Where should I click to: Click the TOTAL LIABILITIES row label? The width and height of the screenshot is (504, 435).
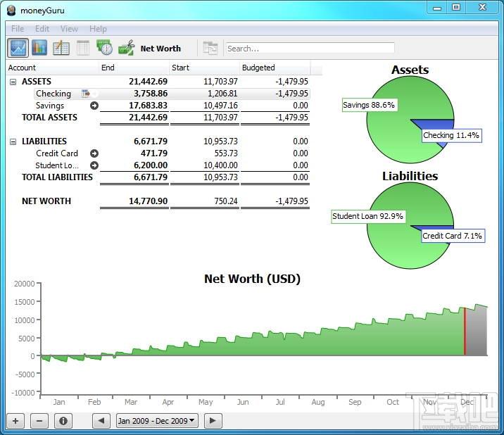coord(57,177)
